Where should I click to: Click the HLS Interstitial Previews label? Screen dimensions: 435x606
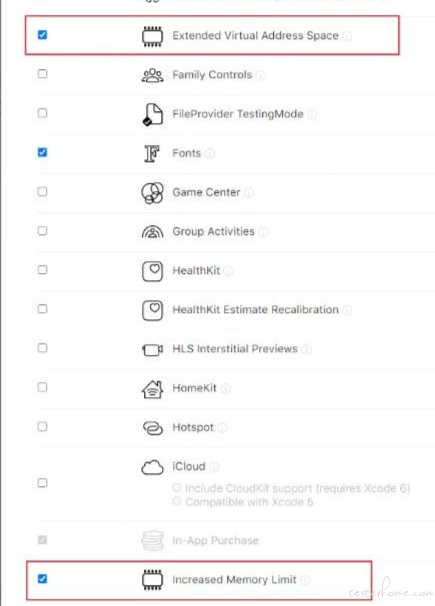(x=235, y=349)
